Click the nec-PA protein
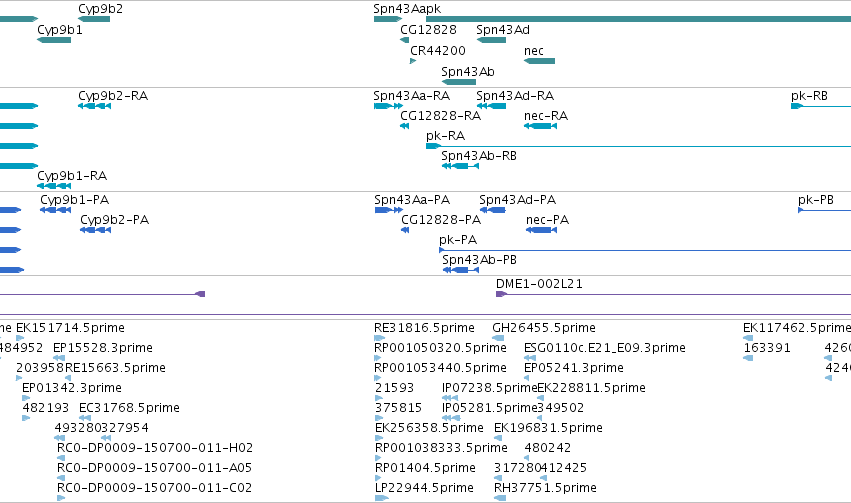Viewport: 851px width, 503px height. coord(541,230)
